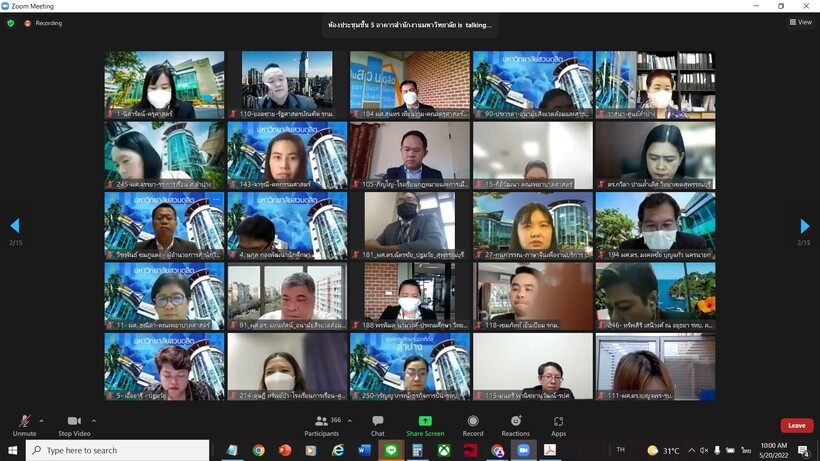Click the Record icon
Screen dimensions: 820x461
(x=473, y=424)
